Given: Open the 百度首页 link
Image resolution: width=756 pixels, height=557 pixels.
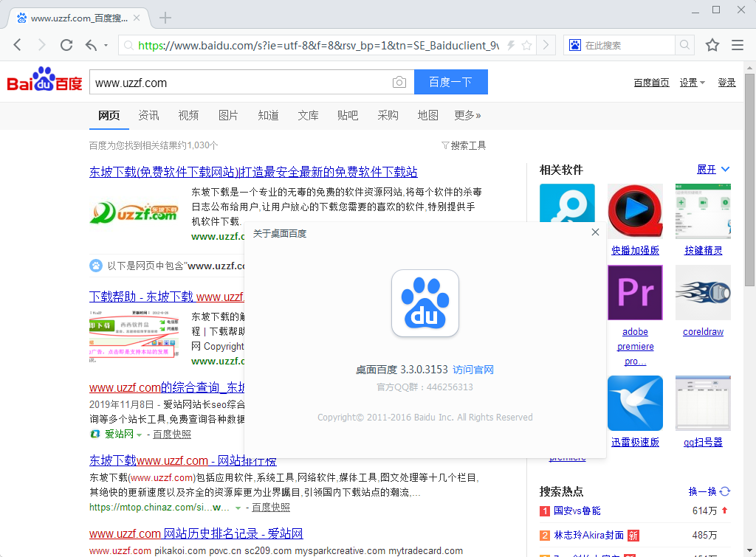Looking at the screenshot, I should [651, 83].
